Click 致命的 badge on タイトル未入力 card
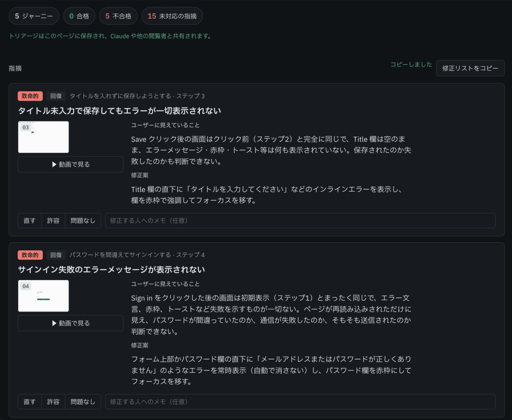Screen dimensions: 512x420 pos(30,96)
